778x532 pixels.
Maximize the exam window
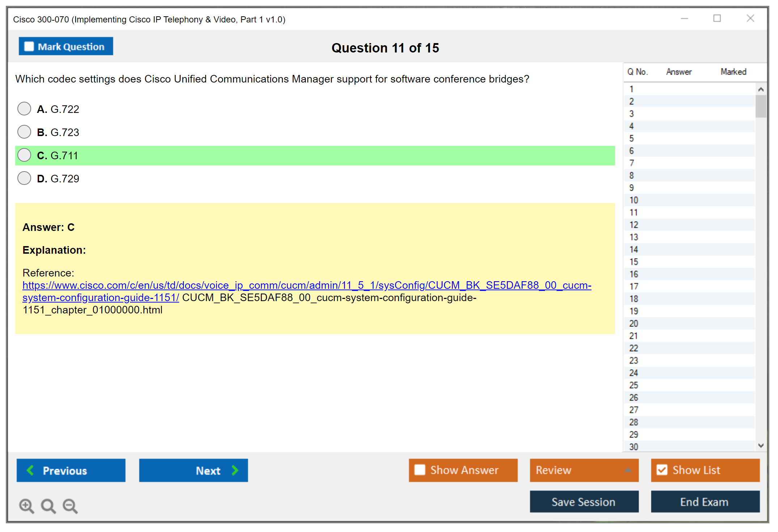(717, 18)
